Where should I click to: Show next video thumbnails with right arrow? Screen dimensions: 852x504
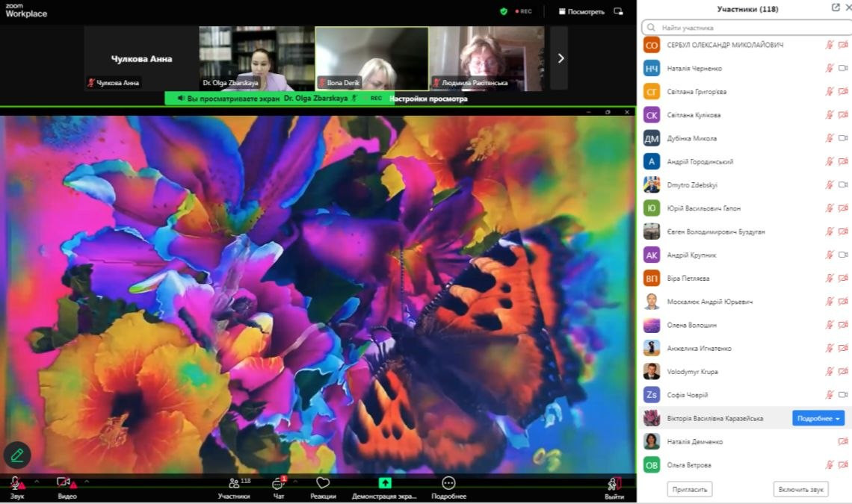561,58
